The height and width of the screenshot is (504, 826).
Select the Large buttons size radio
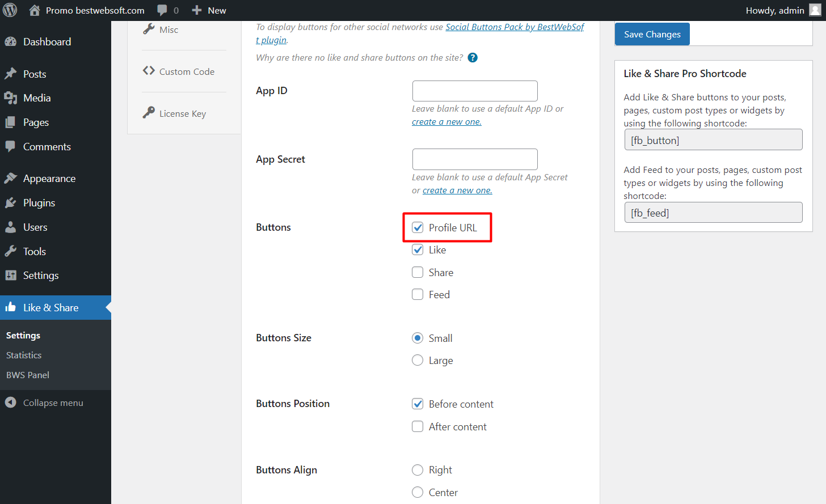click(418, 360)
